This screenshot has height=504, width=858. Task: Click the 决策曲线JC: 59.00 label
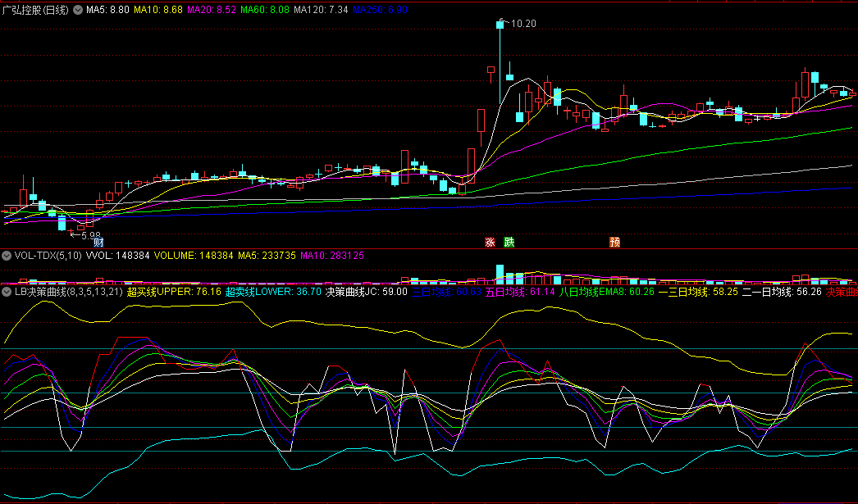367,292
